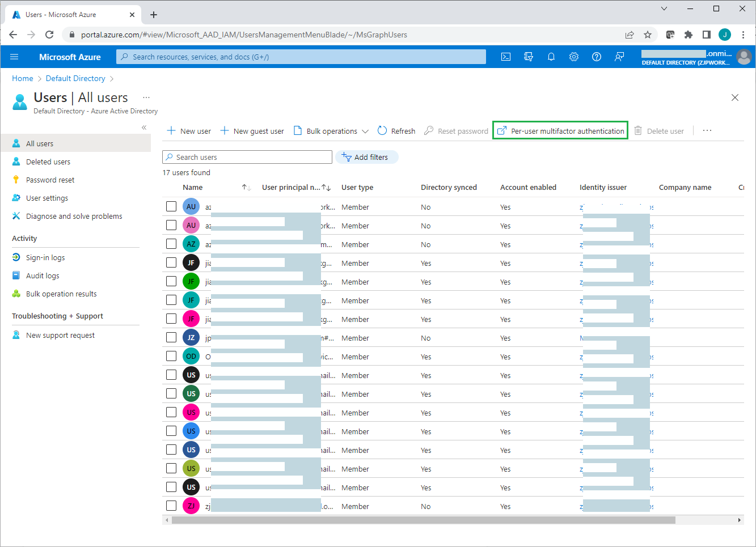Open the notifications bell icon
Screen dimensions: 756x547
tap(551, 57)
